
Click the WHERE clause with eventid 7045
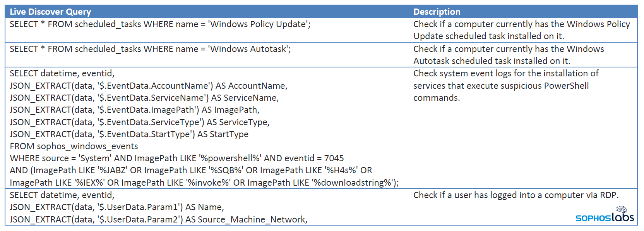(176, 158)
